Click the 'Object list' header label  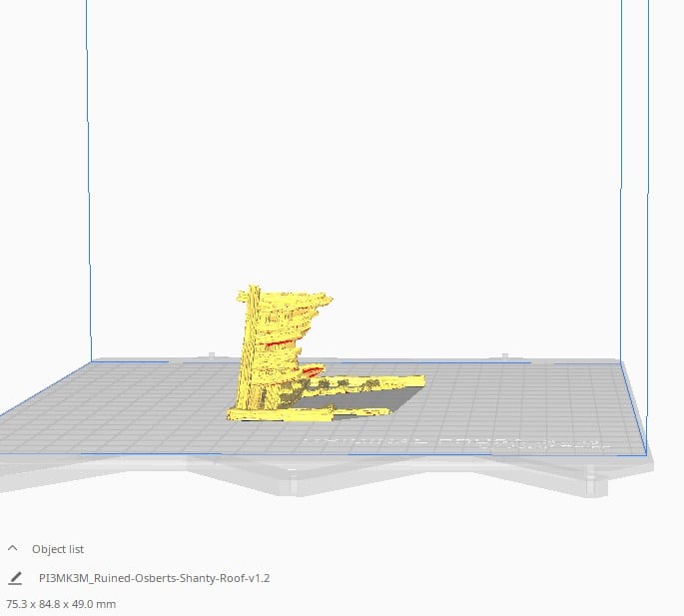[x=58, y=549]
